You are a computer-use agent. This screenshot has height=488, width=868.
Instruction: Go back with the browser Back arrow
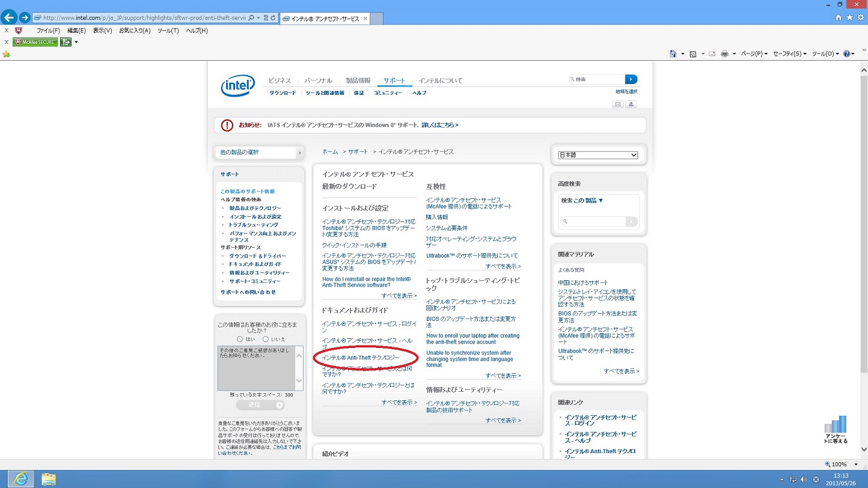9,17
